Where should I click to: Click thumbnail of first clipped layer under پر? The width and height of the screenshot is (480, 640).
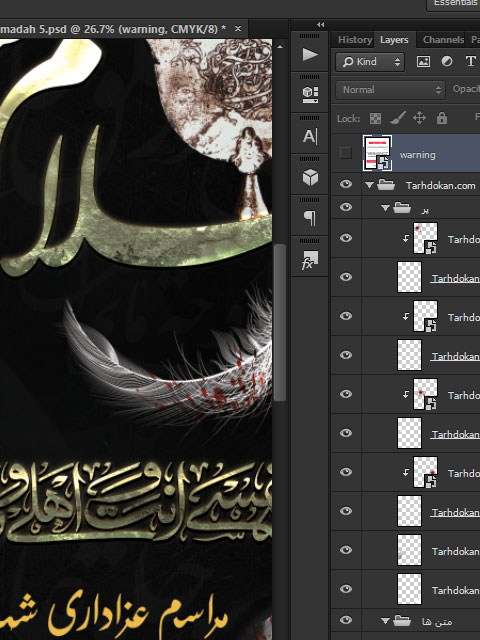(x=425, y=238)
